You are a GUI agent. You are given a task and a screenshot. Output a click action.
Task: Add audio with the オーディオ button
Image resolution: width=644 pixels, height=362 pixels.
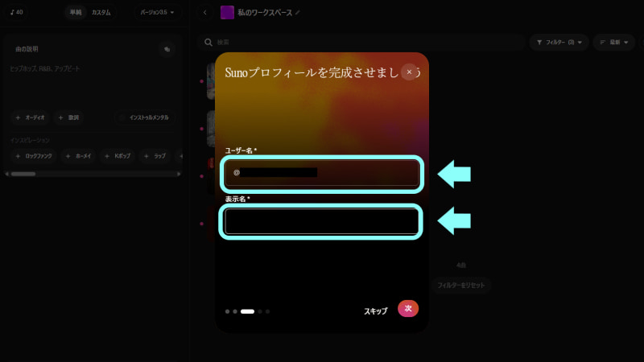[x=30, y=117]
